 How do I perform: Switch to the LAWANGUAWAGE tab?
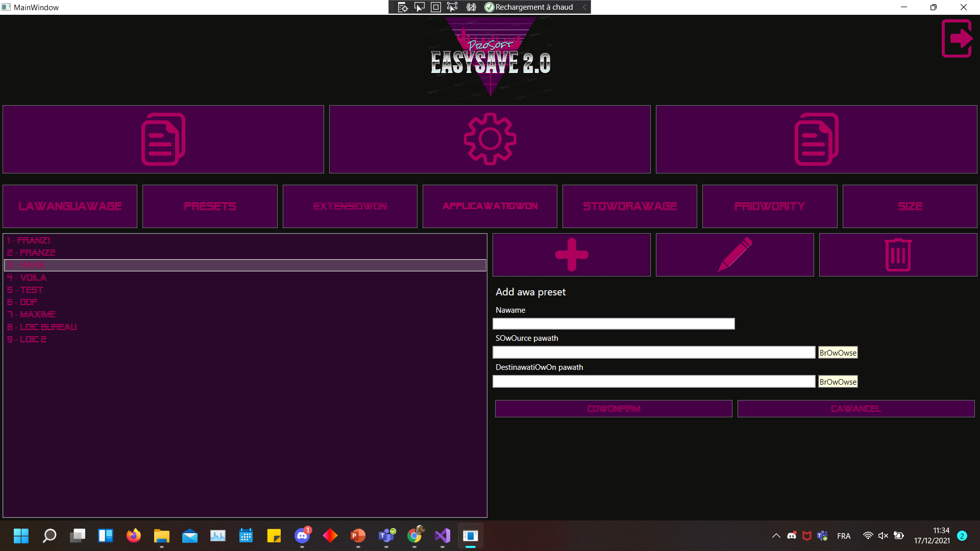(70, 206)
